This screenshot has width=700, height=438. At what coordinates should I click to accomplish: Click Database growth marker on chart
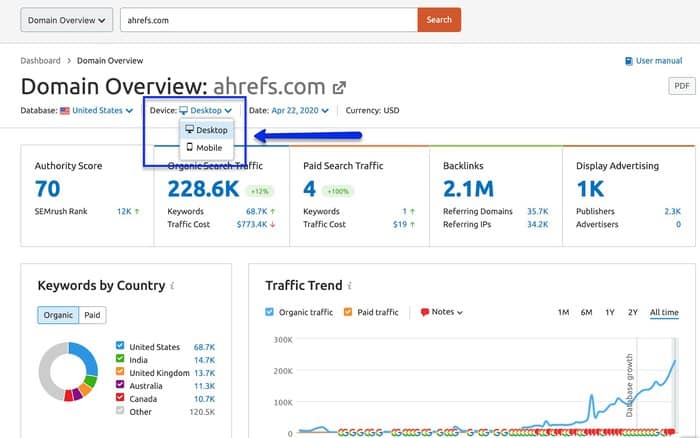pyautogui.click(x=629, y=385)
